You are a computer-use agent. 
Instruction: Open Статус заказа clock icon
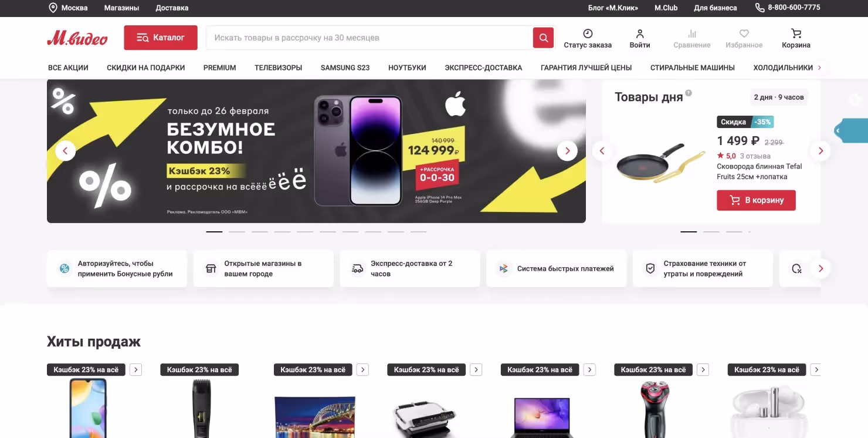point(588,33)
